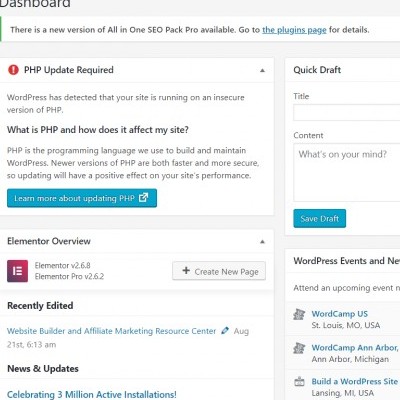Open the WordCamp US event link
This screenshot has height=400, width=400.
pyautogui.click(x=340, y=314)
